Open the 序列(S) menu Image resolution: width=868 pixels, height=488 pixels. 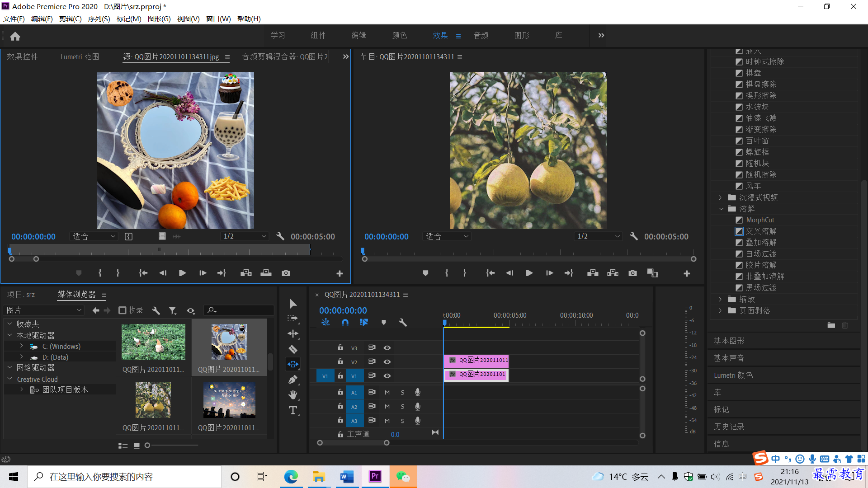point(99,19)
